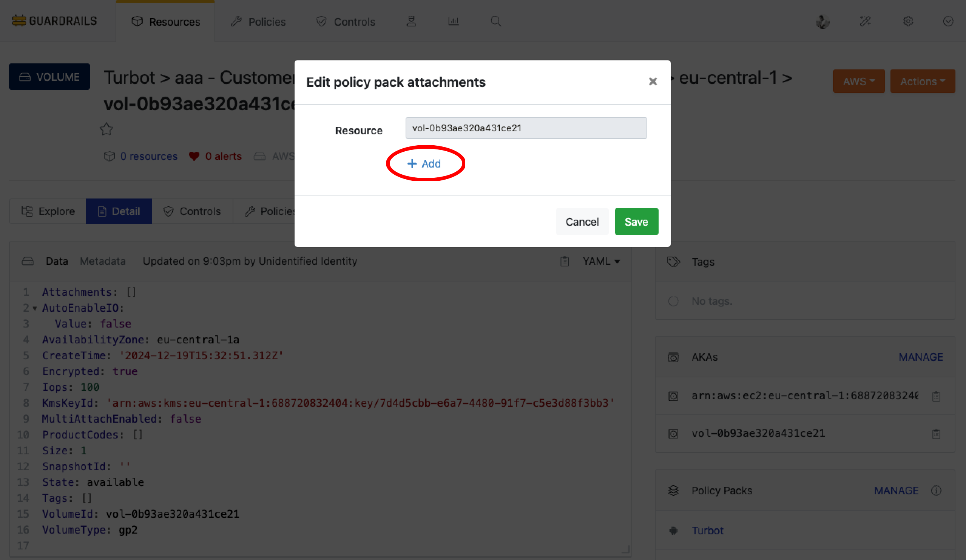This screenshot has height=560, width=966.
Task: Collapse the AutoEnableIO node in YAML view
Action: point(35,308)
